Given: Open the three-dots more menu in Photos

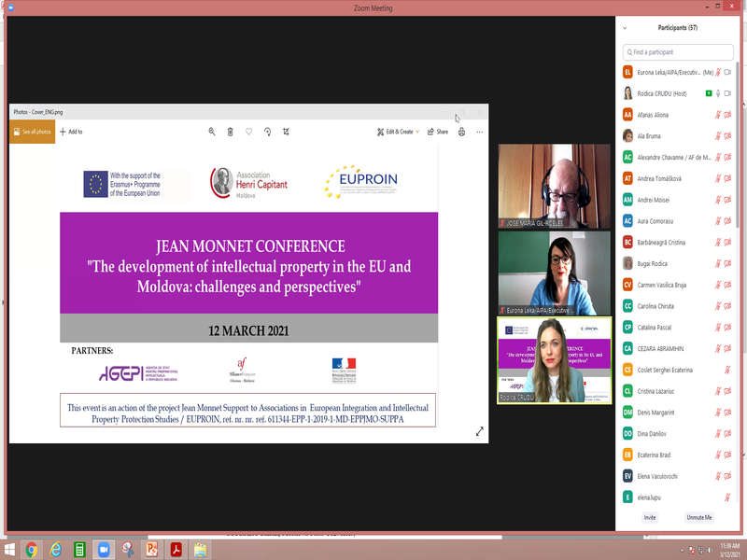Looking at the screenshot, I should (480, 132).
